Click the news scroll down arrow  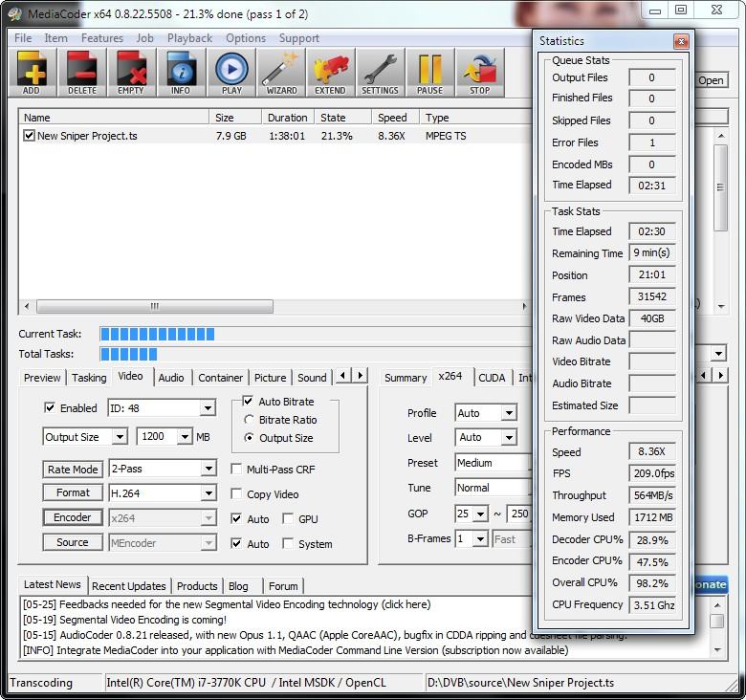717,650
